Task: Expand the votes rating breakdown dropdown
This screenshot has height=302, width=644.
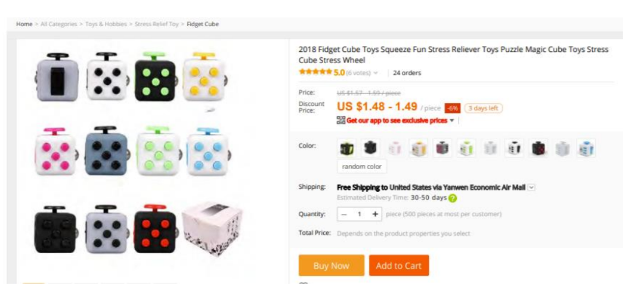Action: tap(375, 73)
